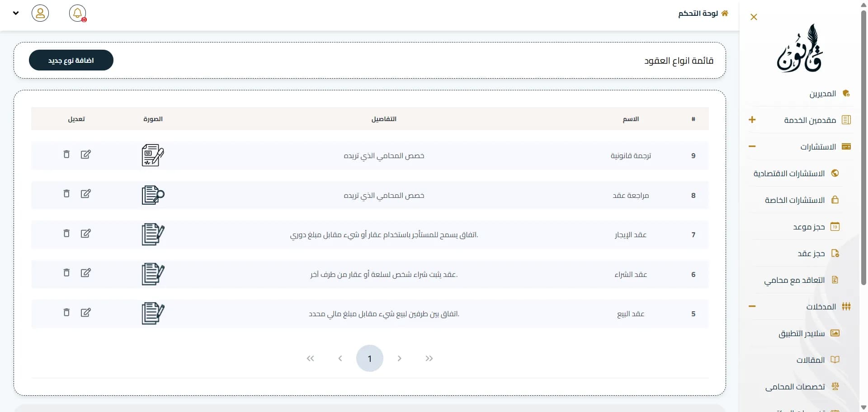
Task: Open the user profile icon
Action: tap(40, 13)
